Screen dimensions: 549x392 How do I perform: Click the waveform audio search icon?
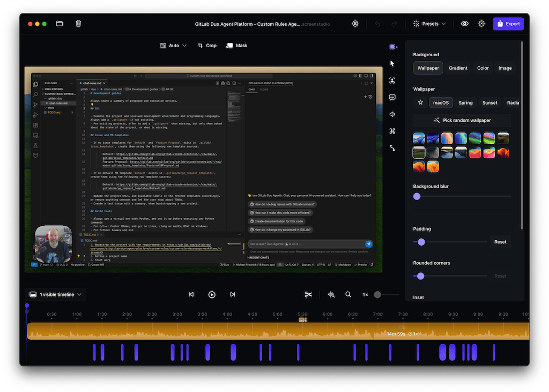[331, 294]
